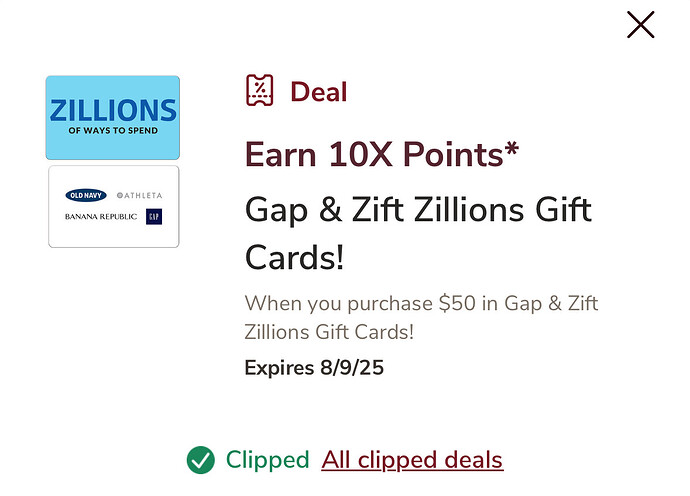
Task: Click the green Clipped status text
Action: coord(267,460)
